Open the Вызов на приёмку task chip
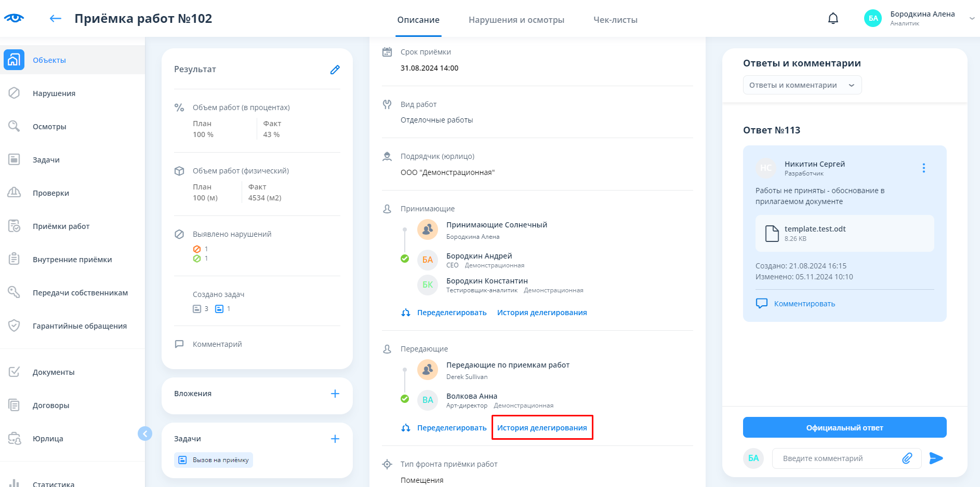The image size is (980, 487). click(x=214, y=460)
